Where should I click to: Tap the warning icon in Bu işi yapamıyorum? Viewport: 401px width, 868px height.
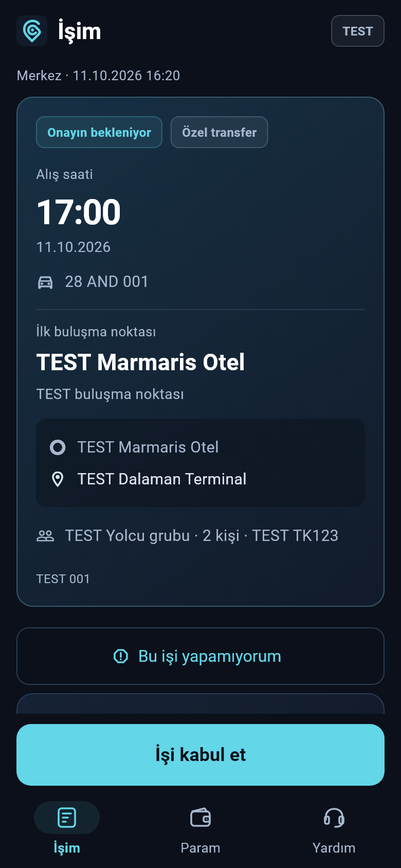click(x=121, y=656)
